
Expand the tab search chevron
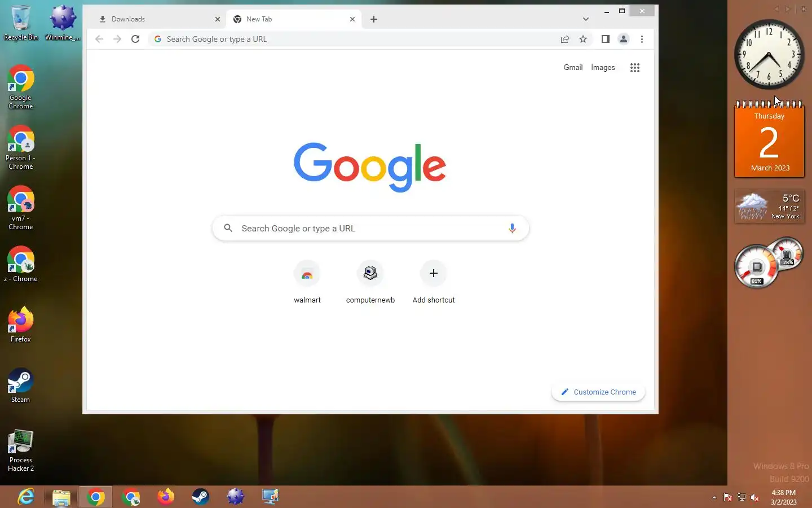tap(586, 19)
